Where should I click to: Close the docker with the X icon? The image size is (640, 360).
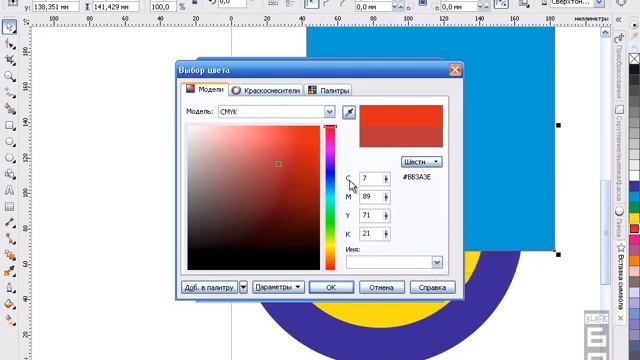coord(620,318)
